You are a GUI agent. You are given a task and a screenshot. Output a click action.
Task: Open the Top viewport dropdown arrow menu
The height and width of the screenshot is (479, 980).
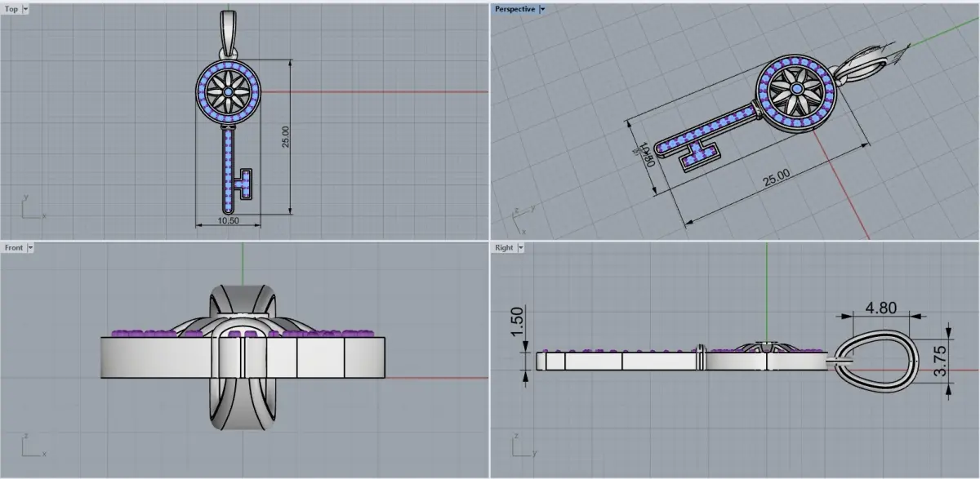25,8
